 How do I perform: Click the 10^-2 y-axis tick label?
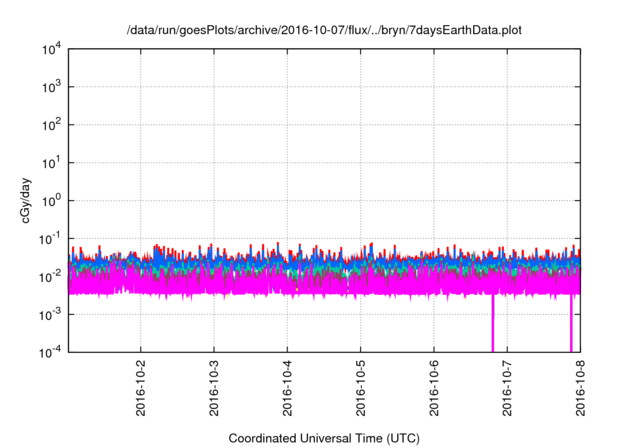50,277
